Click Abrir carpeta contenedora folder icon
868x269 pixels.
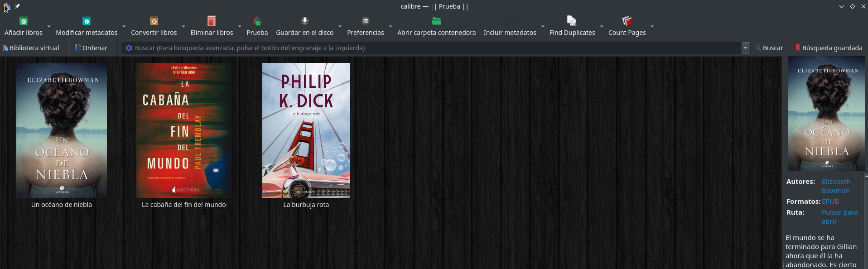point(436,21)
